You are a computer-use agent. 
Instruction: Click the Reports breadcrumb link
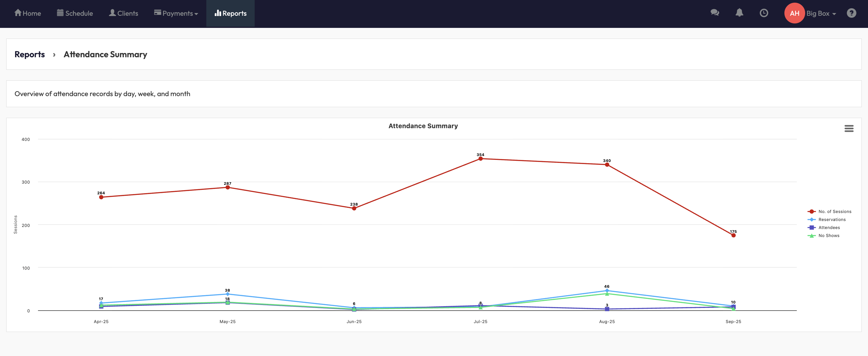click(30, 54)
